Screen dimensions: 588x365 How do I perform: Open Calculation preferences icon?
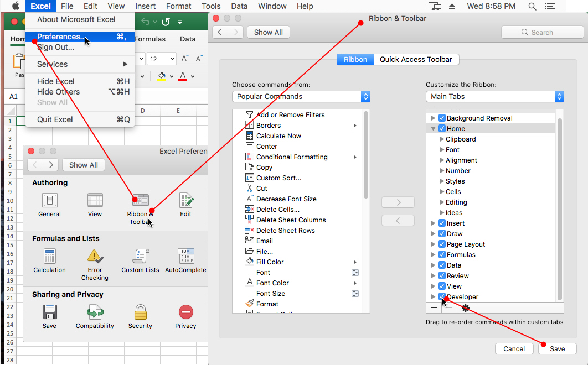click(x=49, y=257)
